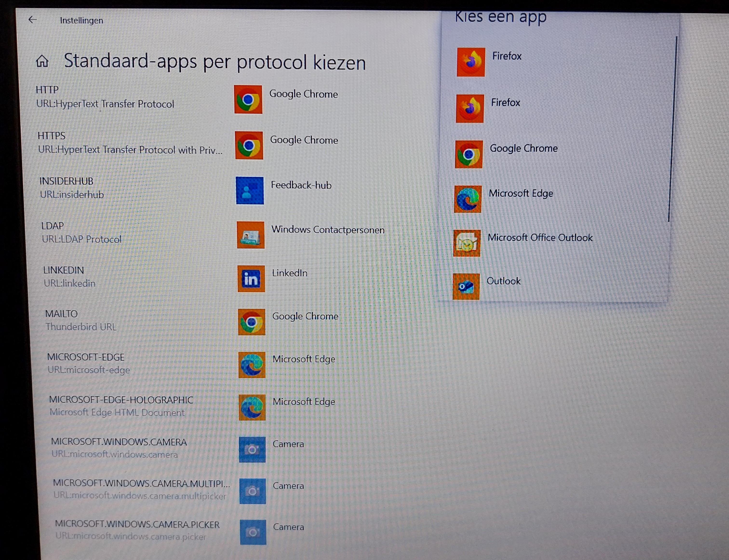Viewport: 729px width, 560px height.
Task: Click the Windows Contactpersonen icon for LDAP
Action: coord(251,235)
